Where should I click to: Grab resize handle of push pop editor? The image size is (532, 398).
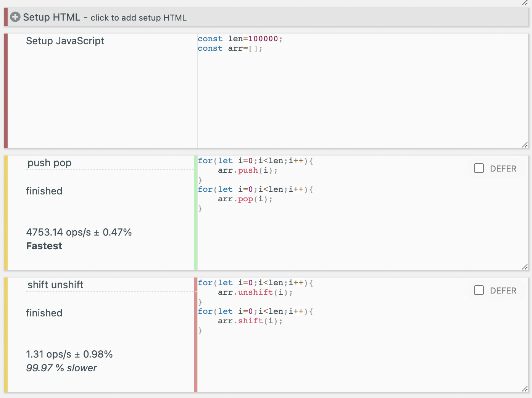(x=525, y=267)
